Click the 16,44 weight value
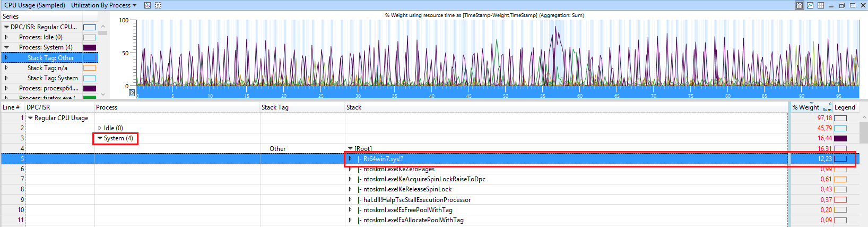The image size is (868, 227). point(824,138)
